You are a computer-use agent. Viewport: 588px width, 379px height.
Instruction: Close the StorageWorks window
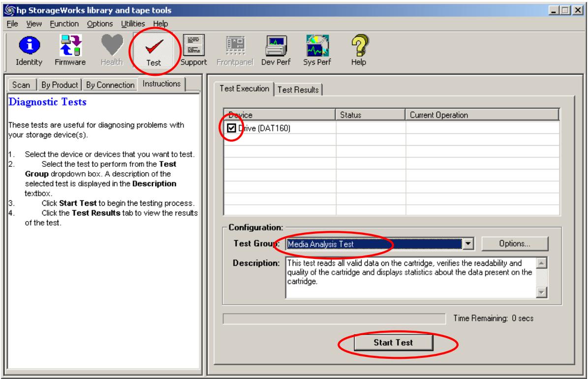[578, 10]
